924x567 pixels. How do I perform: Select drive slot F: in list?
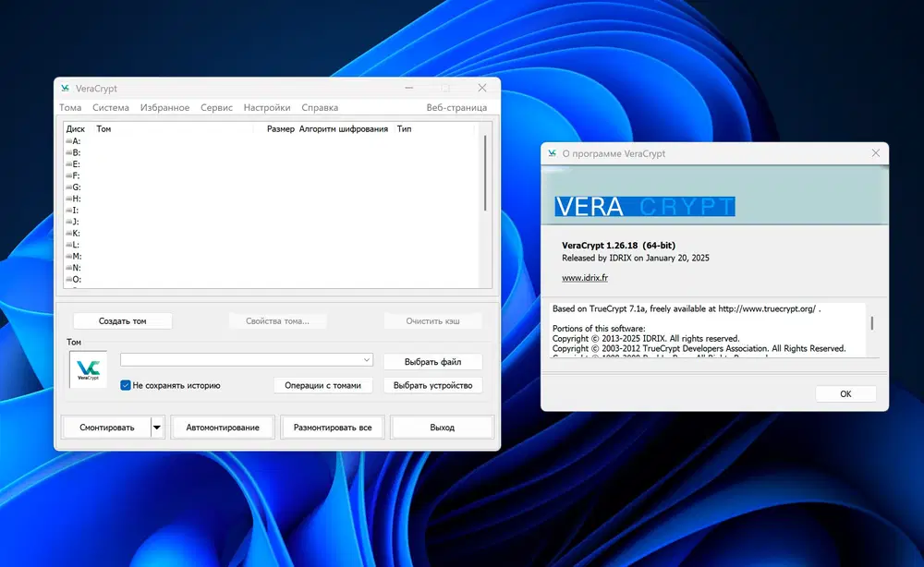pyautogui.click(x=73, y=175)
